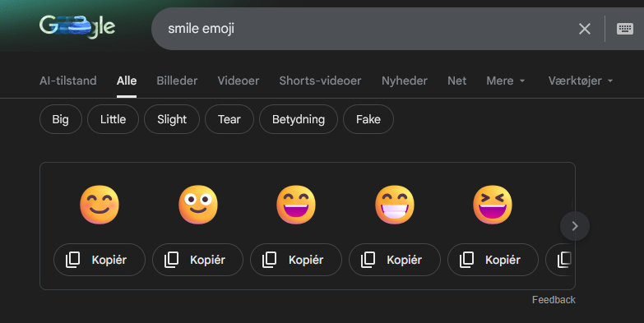This screenshot has width=644, height=323.
Task: Choose the Slight filter chip
Action: tap(172, 119)
